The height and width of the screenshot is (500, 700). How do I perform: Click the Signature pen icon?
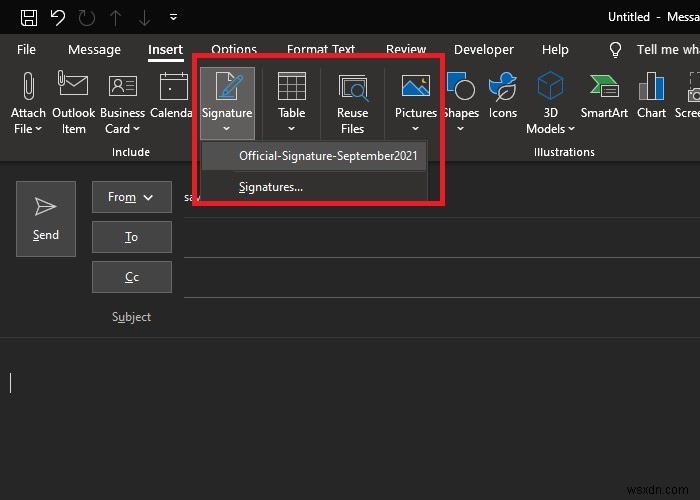229,86
